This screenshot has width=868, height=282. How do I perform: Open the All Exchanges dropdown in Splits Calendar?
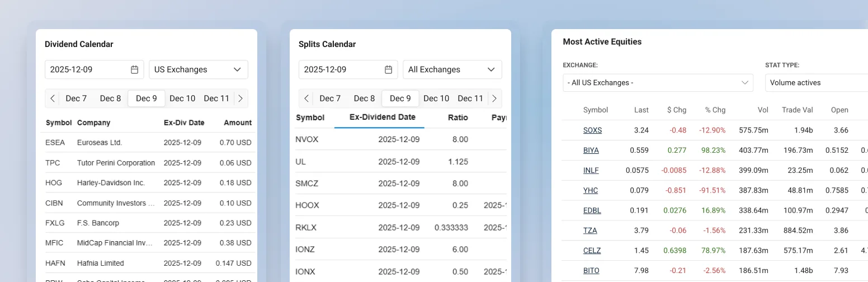pos(452,69)
